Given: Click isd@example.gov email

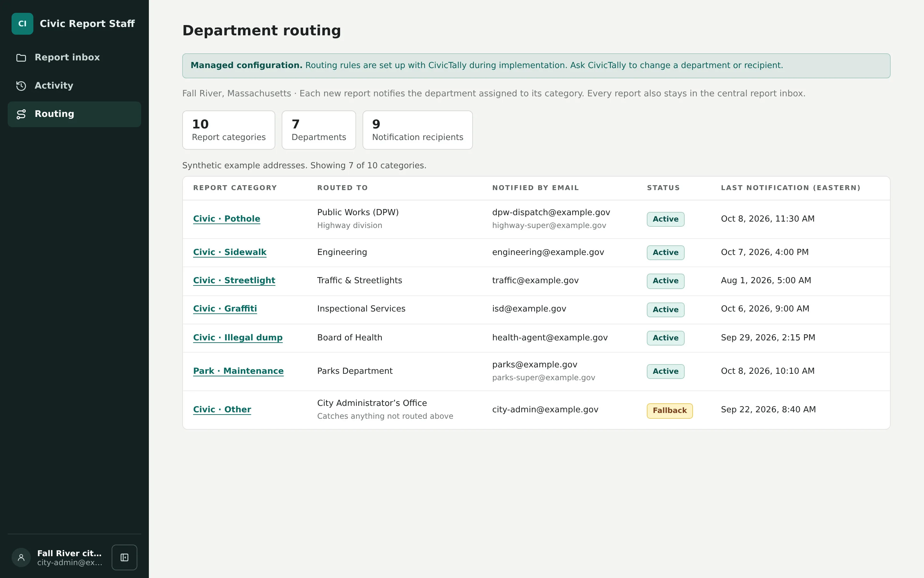Looking at the screenshot, I should pyautogui.click(x=529, y=309).
